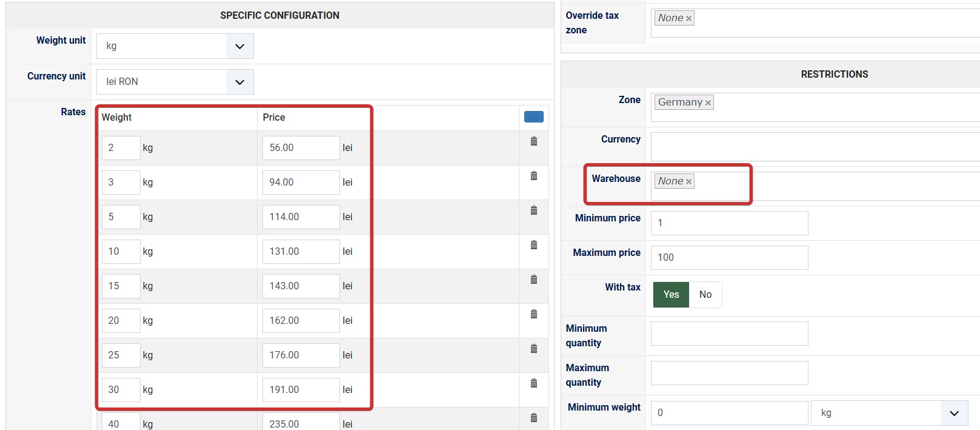Expand the Minimum weight unit dropdown
This screenshot has width=980, height=430.
coord(954,413)
